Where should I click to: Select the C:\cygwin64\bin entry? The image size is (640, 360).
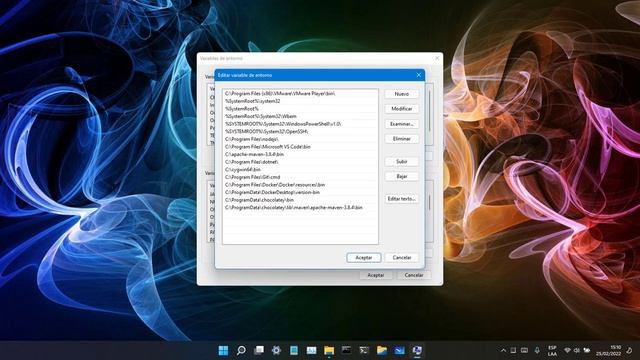tap(300, 169)
